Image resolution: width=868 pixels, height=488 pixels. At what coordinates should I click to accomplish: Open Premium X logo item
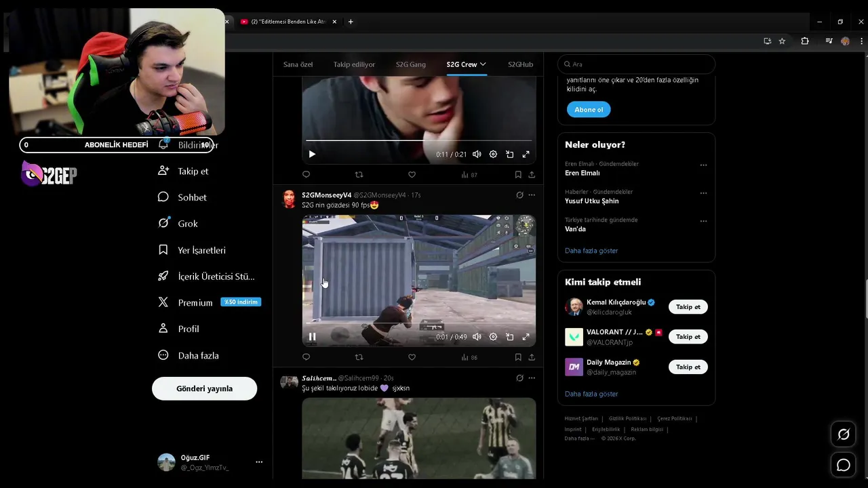pyautogui.click(x=163, y=302)
